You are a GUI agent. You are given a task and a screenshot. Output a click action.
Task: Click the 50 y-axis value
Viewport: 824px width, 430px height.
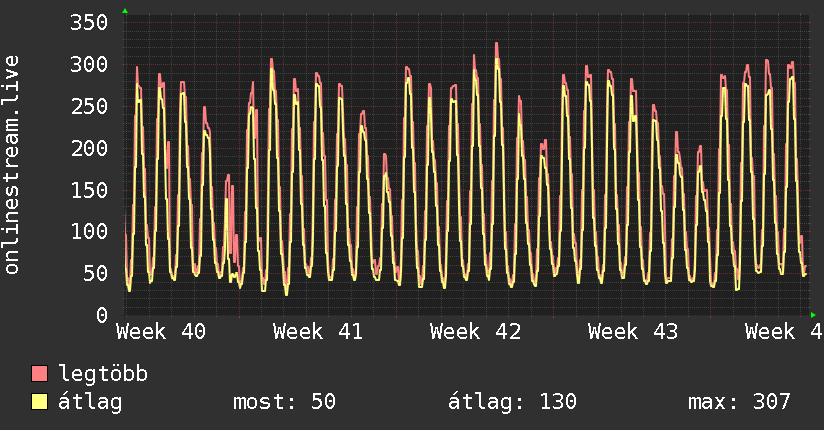[x=95, y=273]
